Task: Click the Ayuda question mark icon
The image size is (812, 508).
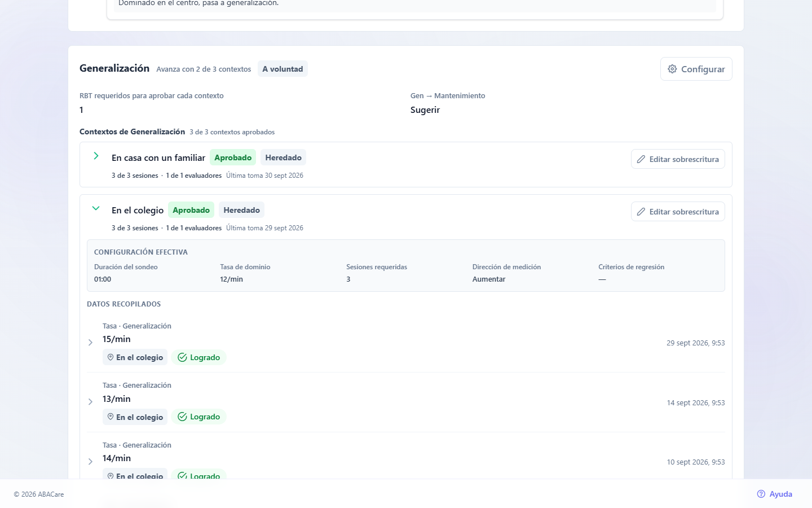Action: tap(761, 494)
